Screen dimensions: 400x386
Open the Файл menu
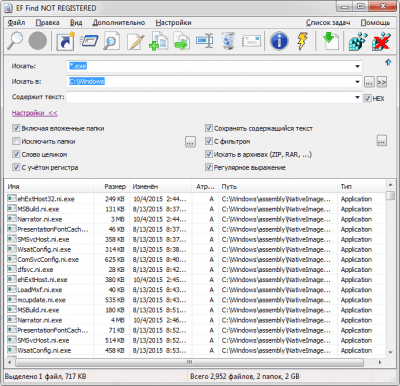16,23
